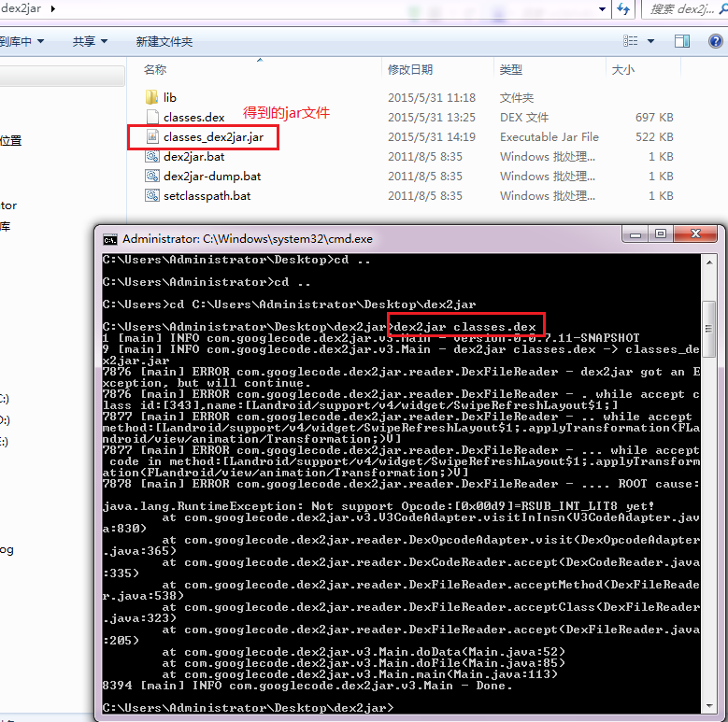Click the 2015/5/31 11:18 date cell
Image resolution: width=728 pixels, height=722 pixels.
[x=432, y=97]
